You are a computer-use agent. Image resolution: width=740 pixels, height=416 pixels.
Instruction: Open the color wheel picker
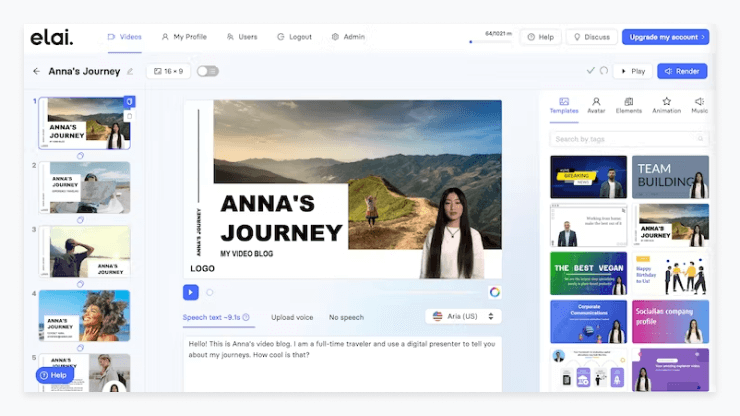[x=495, y=292]
